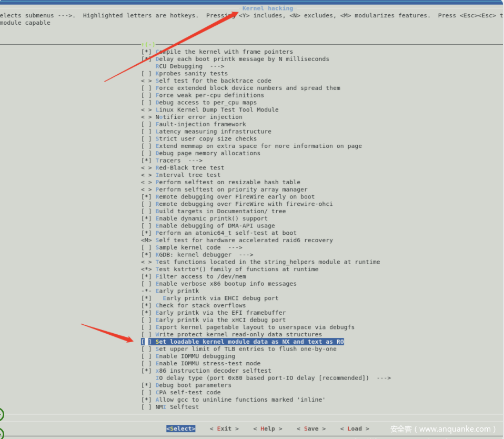Image resolution: width=504 pixels, height=439 pixels.
Task: Click the Save button
Action: coord(311,428)
